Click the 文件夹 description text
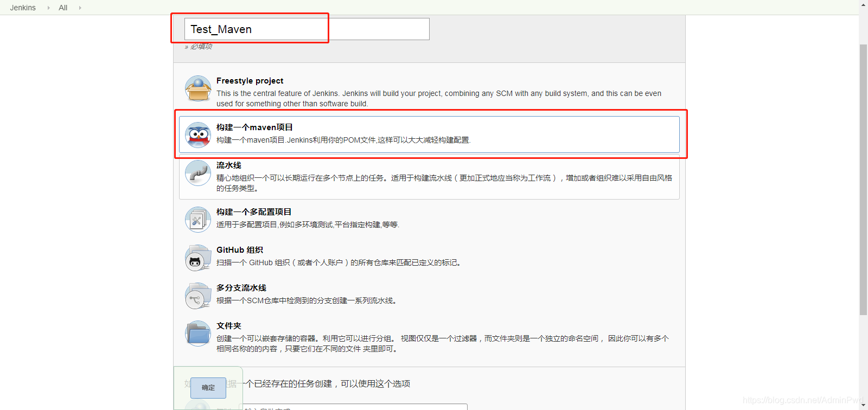This screenshot has width=868, height=410. tap(443, 344)
